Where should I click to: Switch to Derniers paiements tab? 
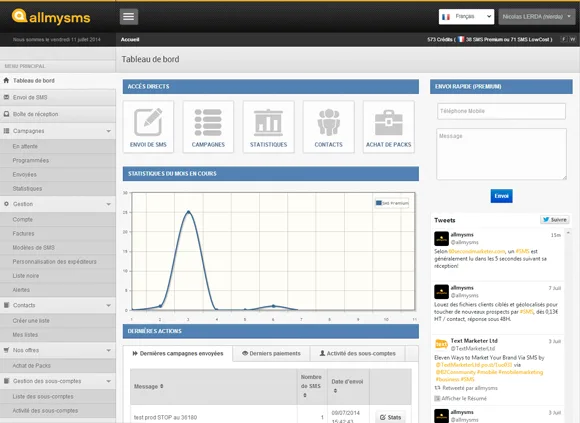point(271,353)
